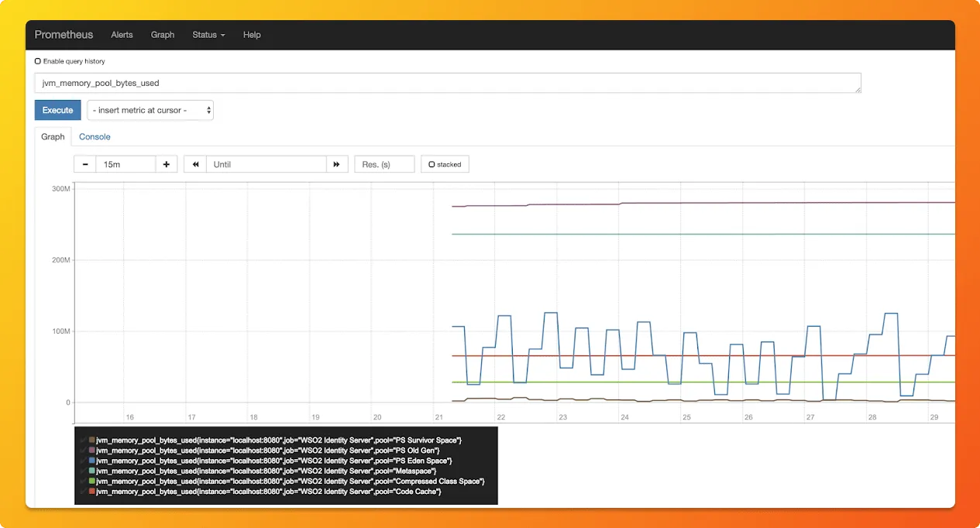Open the Alerts page from navbar
The height and width of the screenshot is (528, 980).
pyautogui.click(x=122, y=35)
